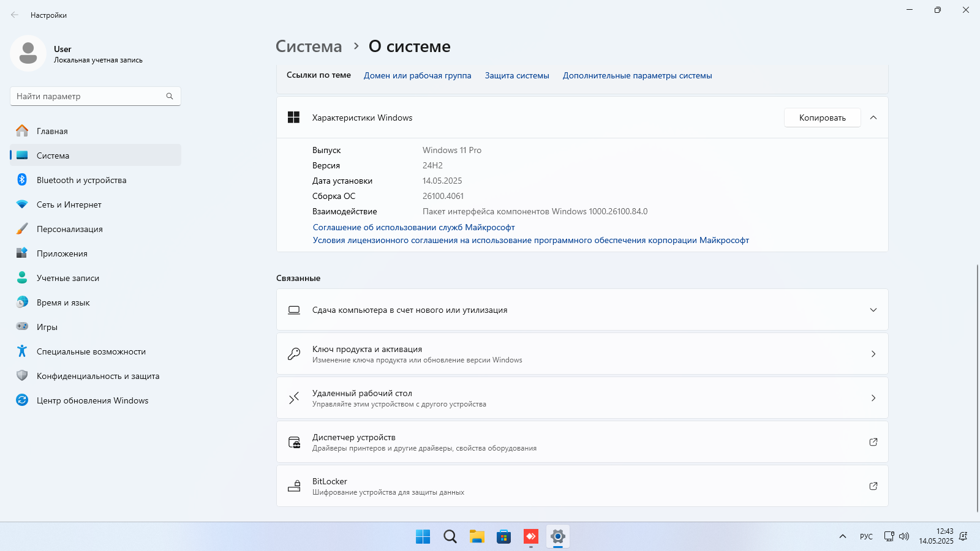Collapse the Windows specifications section
Viewport: 980px width, 551px height.
pyautogui.click(x=873, y=118)
